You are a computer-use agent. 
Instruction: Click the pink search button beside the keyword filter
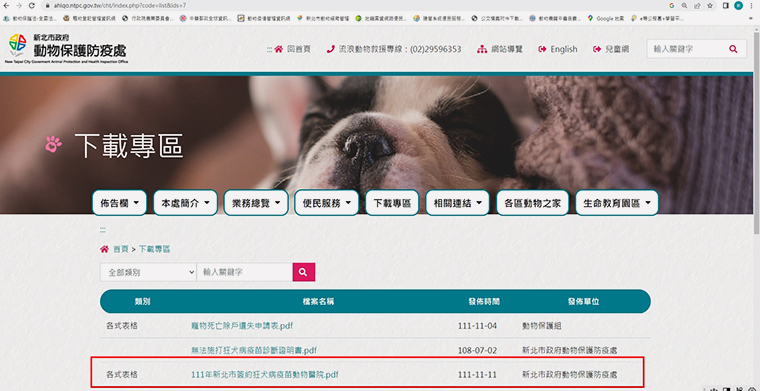(303, 272)
